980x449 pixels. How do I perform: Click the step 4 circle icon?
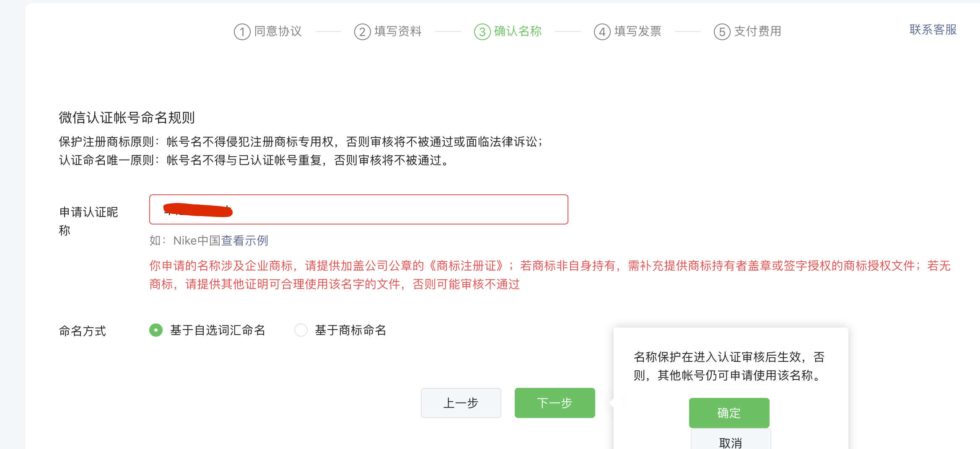point(602,32)
